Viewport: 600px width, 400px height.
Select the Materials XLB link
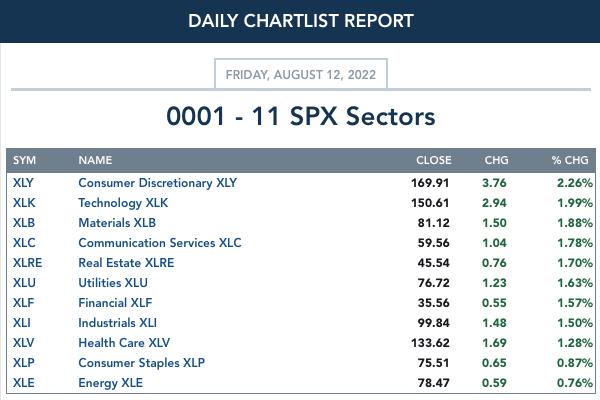tap(117, 223)
